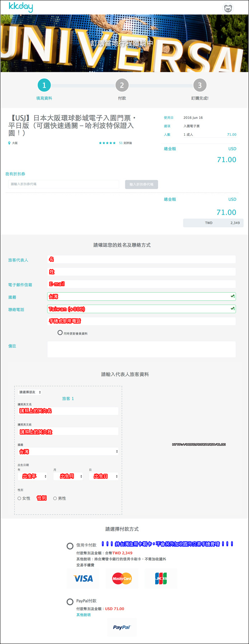Open the contact nationality dropdown
The width and height of the screenshot is (249, 644).
coord(141,296)
